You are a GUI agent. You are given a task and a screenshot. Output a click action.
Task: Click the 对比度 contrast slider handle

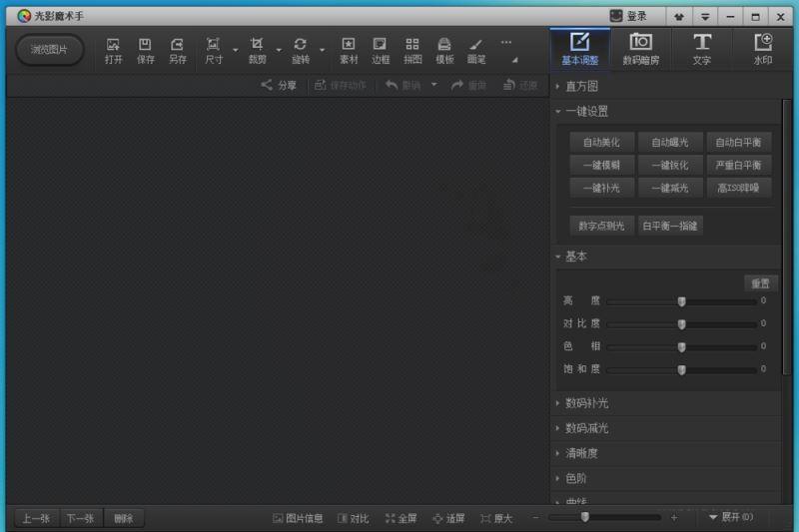coord(681,324)
